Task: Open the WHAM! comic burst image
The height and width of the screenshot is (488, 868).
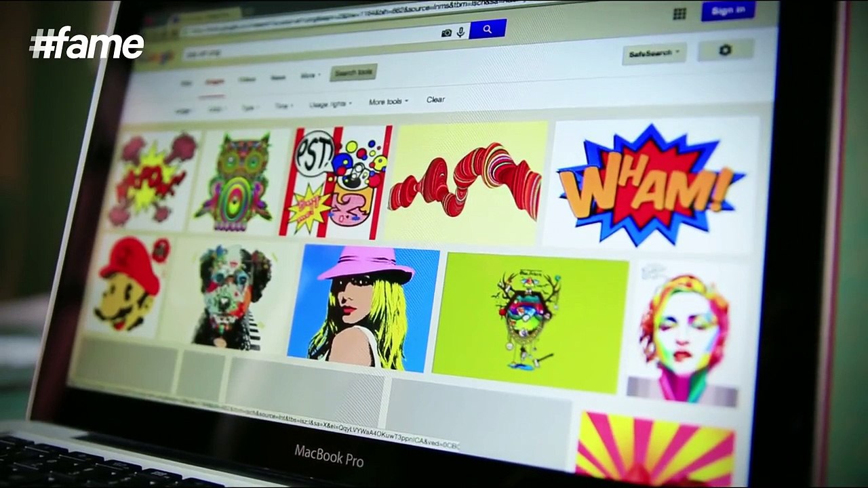Action: click(x=651, y=184)
